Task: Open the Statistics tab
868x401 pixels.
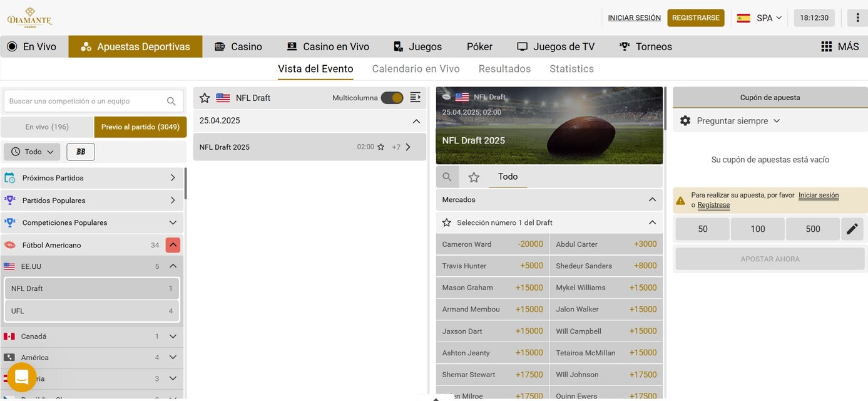Action: [x=571, y=69]
